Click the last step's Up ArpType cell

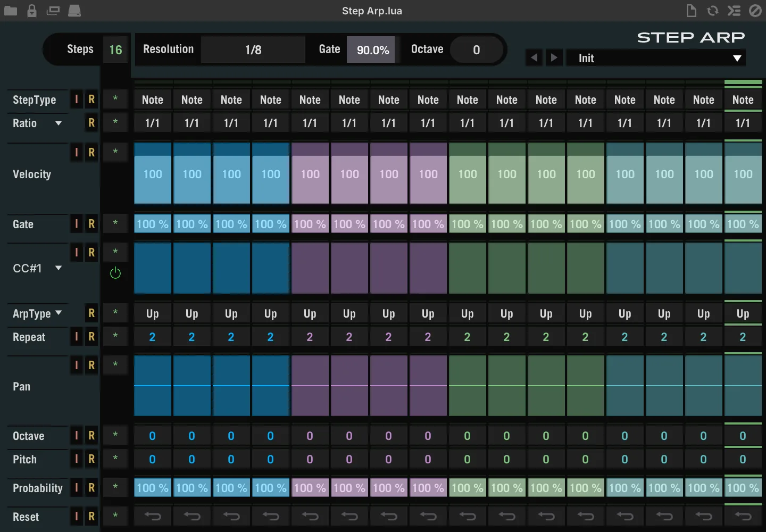[x=743, y=313]
